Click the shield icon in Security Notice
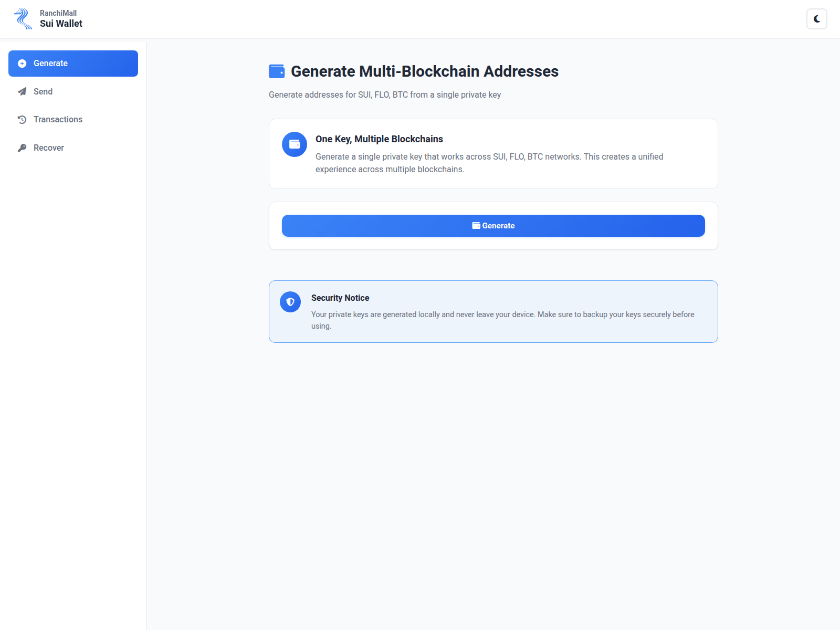The image size is (840, 630). 290,302
